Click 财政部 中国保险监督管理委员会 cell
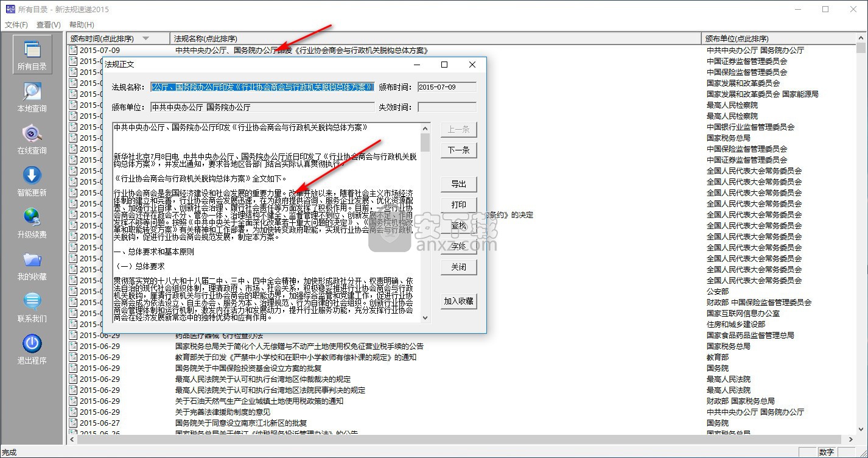The image size is (868, 458). pyautogui.click(x=759, y=302)
